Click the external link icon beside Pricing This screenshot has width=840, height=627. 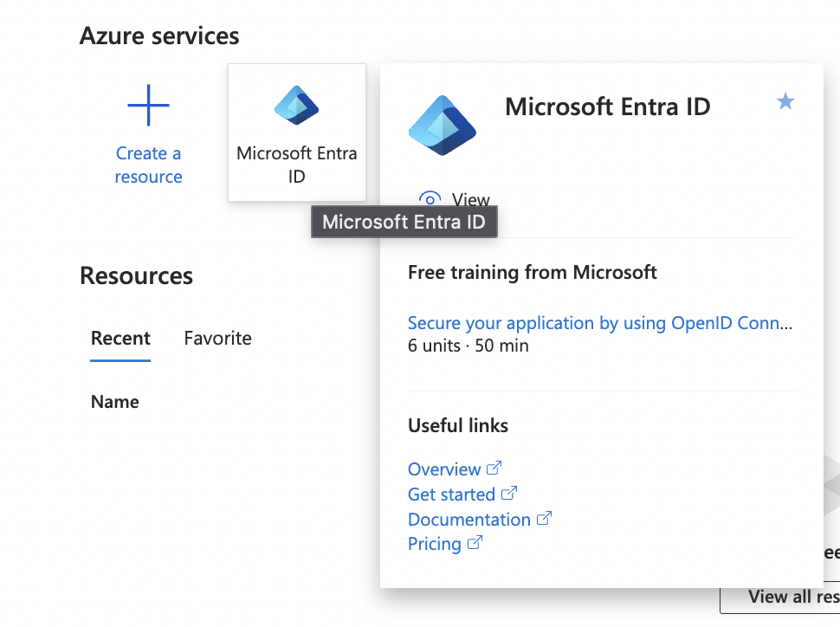pos(475,543)
